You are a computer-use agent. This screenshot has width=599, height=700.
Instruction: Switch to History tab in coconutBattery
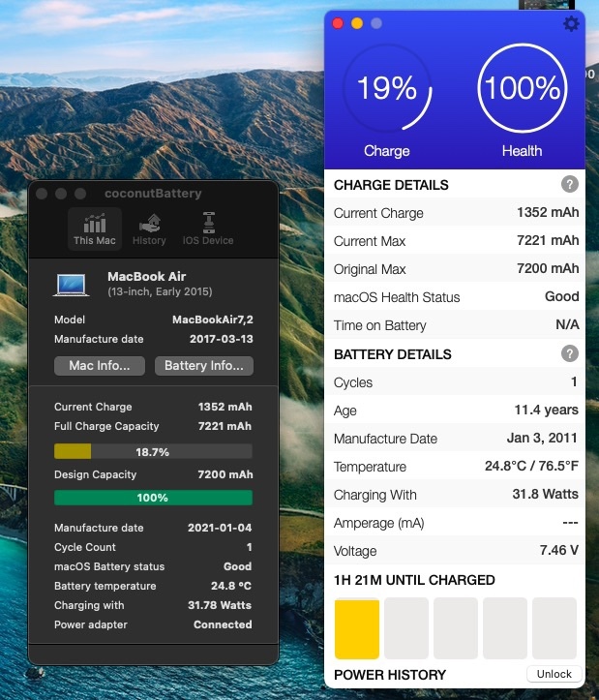pyautogui.click(x=149, y=228)
